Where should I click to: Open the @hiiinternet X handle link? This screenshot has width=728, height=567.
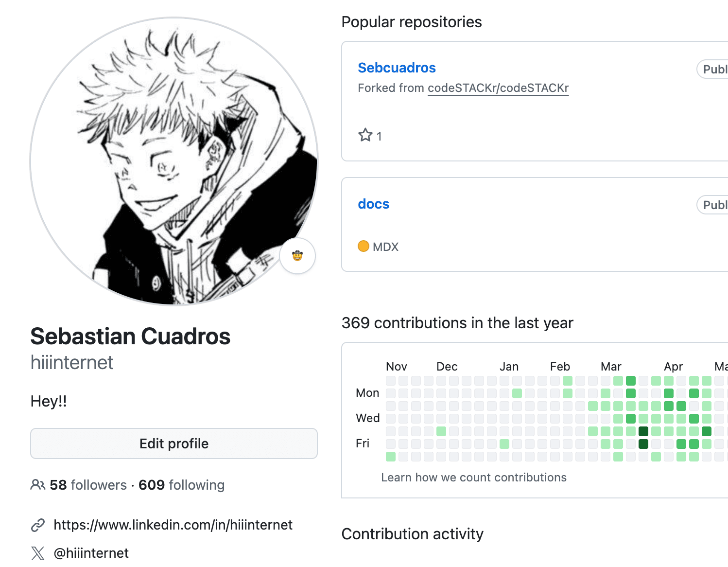coord(91,553)
